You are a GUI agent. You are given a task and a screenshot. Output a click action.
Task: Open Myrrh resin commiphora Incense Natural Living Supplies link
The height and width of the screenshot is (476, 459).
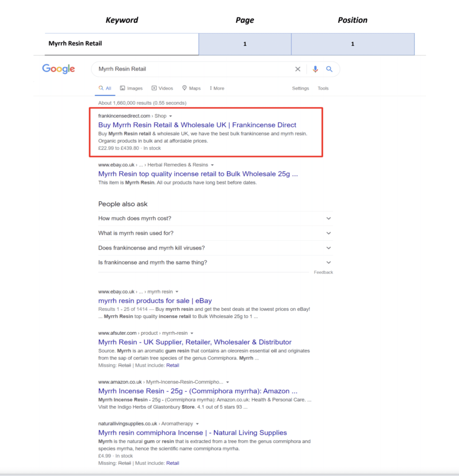pyautogui.click(x=193, y=433)
